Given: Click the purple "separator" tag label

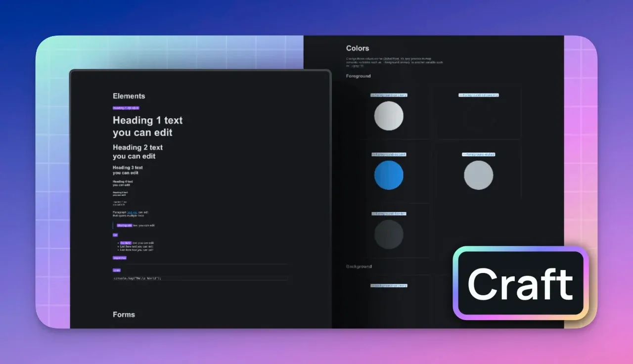Looking at the screenshot, I should click(120, 258).
